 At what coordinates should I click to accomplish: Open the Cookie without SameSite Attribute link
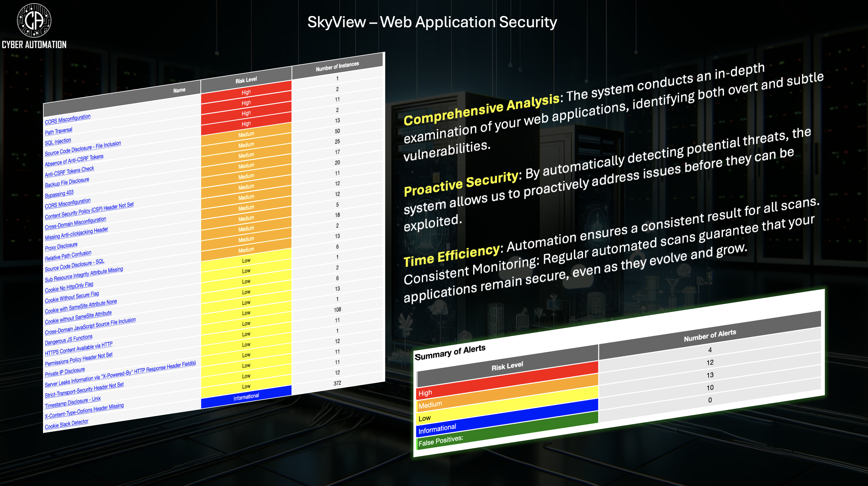pos(78,317)
